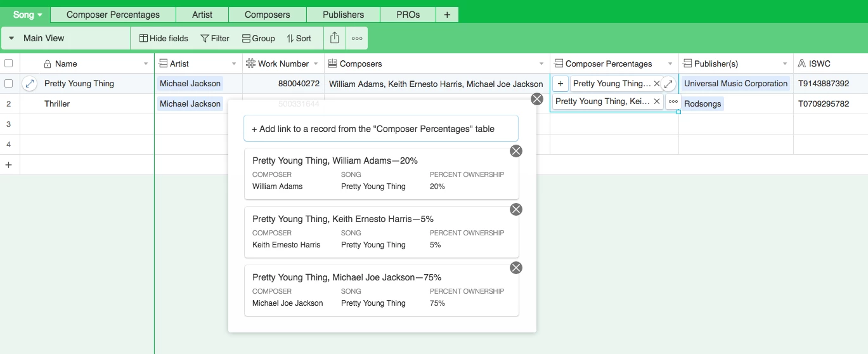Open the Rodsongs publisher record
868x354 pixels.
tap(703, 103)
